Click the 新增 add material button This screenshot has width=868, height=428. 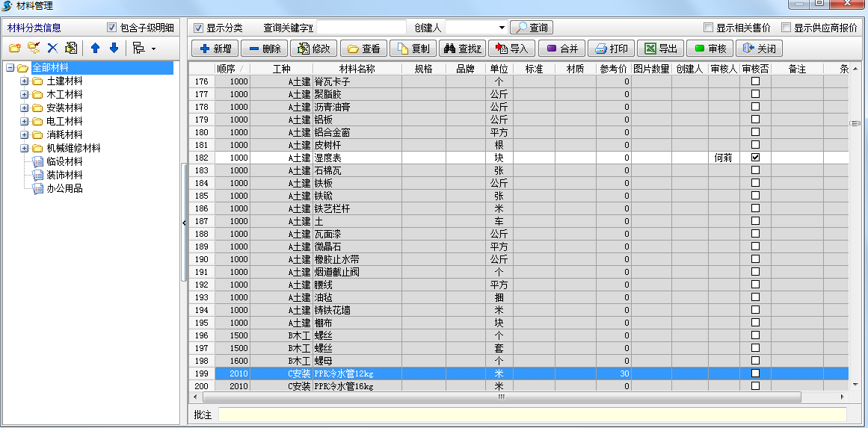[215, 49]
